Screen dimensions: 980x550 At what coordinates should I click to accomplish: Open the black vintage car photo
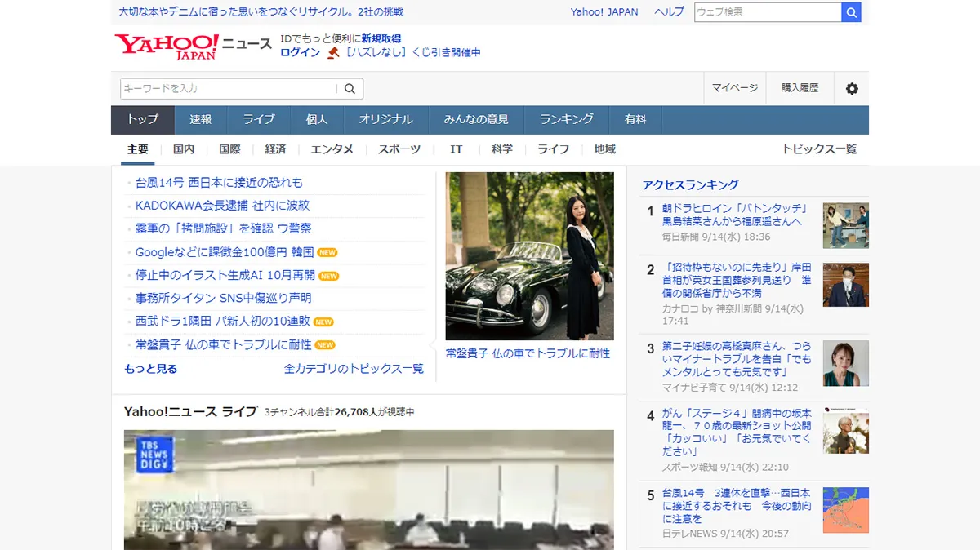[x=529, y=256]
